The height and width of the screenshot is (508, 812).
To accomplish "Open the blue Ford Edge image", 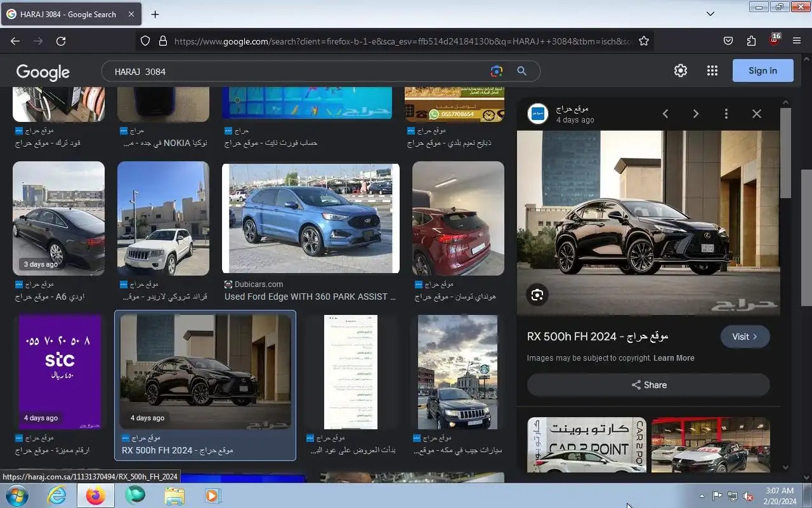I will pos(311,218).
